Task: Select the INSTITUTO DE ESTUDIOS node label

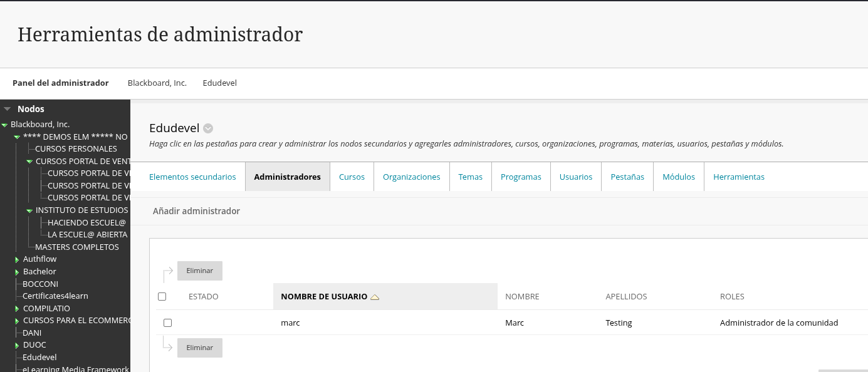Action: [x=82, y=210]
